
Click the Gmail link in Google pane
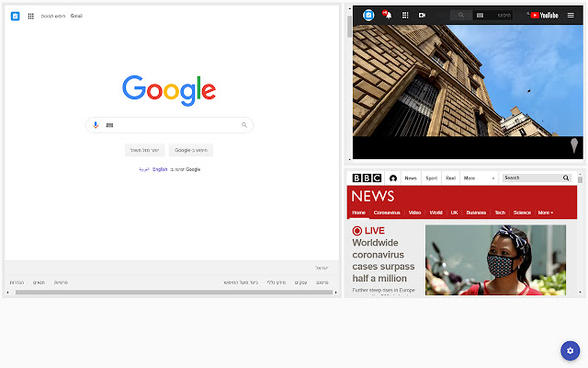click(x=76, y=16)
